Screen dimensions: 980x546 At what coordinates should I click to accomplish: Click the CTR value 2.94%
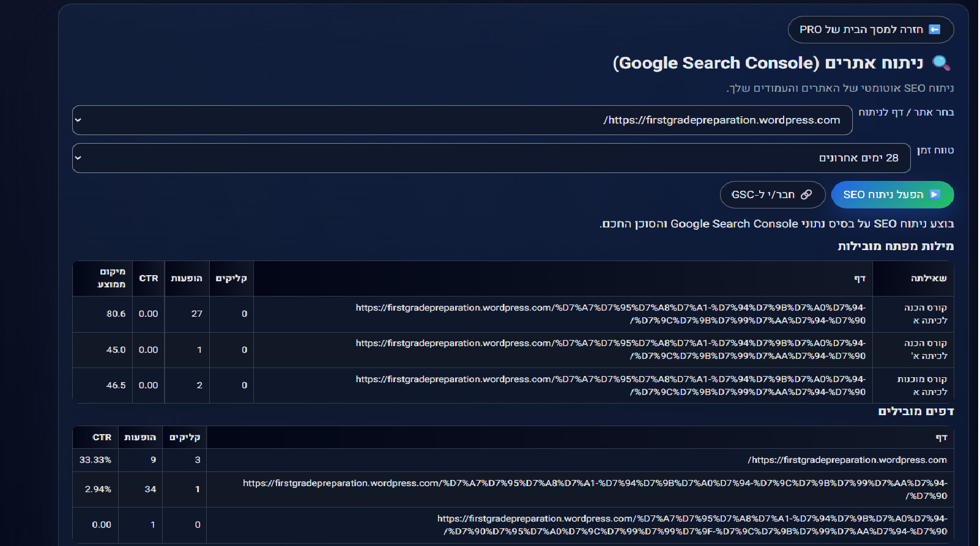98,489
